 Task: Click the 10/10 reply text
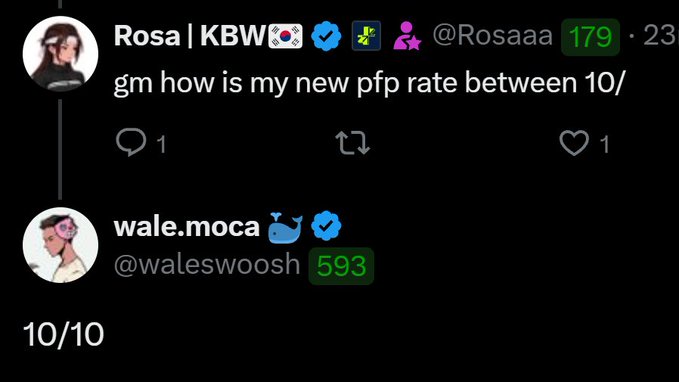click(63, 334)
